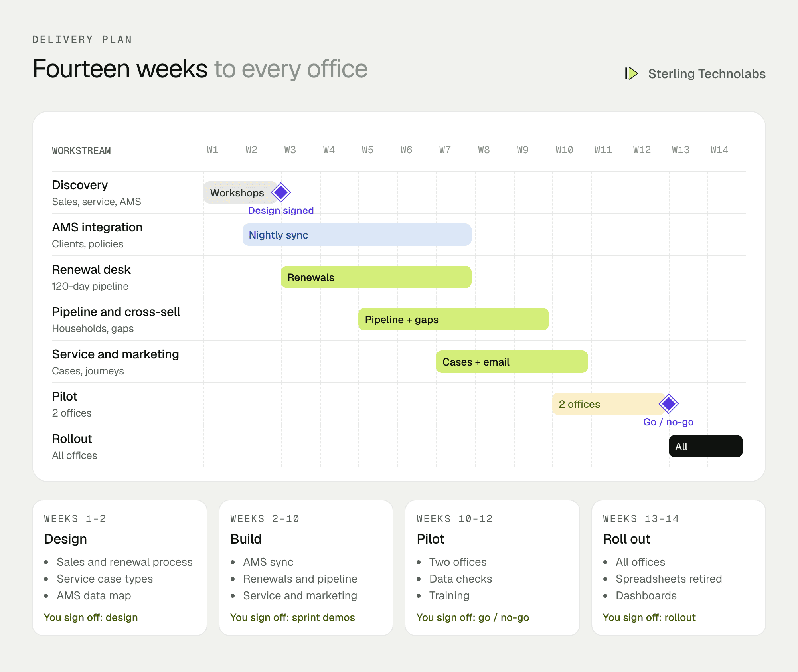This screenshot has height=672, width=798.
Task: Select the 2 offices pilot bar
Action: (608, 404)
